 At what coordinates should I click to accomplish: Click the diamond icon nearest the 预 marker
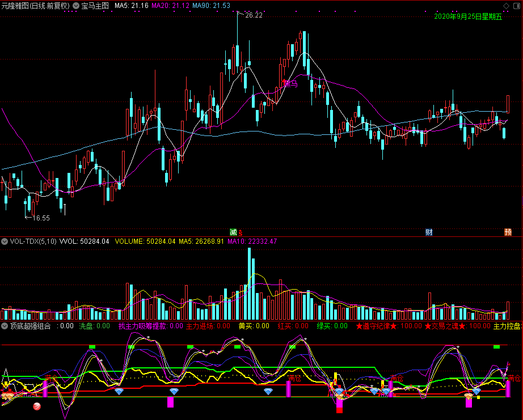[476, 392]
